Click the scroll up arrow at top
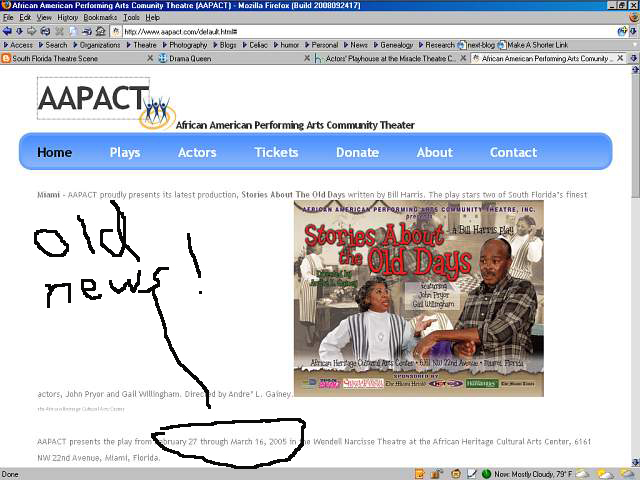 coord(636,70)
